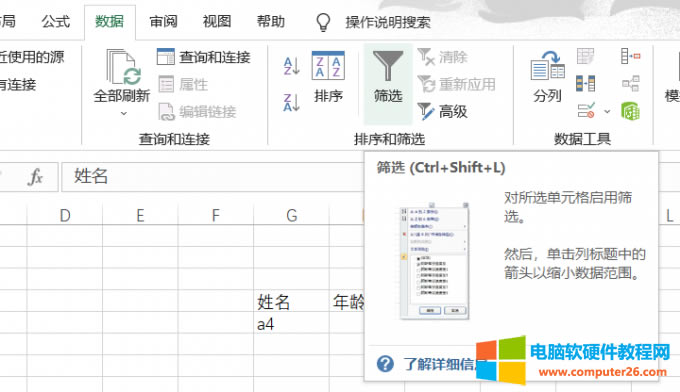Select column E header

(x=140, y=215)
